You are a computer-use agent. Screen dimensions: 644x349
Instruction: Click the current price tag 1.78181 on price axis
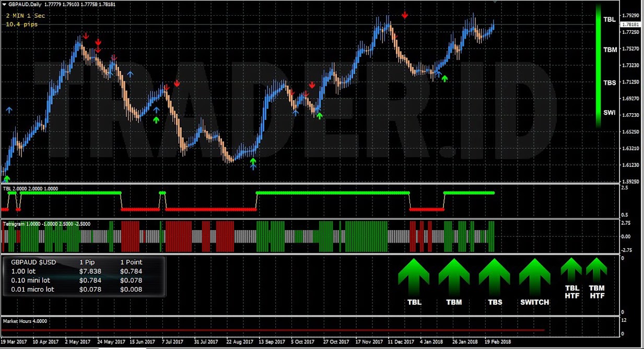pyautogui.click(x=630, y=25)
